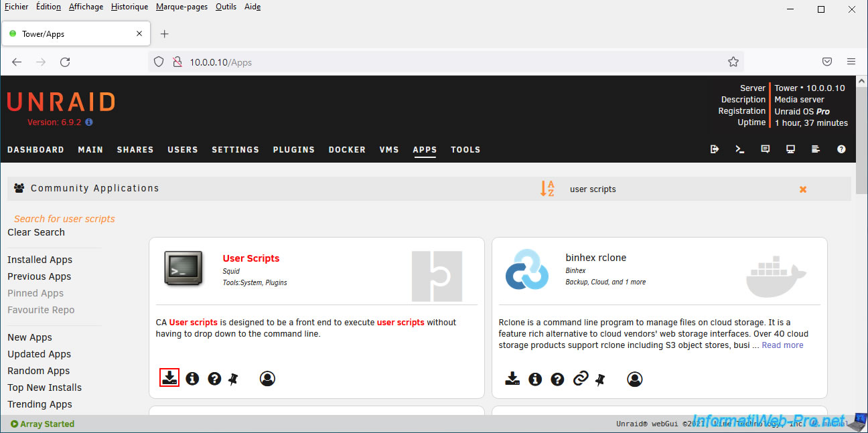Click the Read more link for rclone
Image resolution: width=868 pixels, height=433 pixels.
click(x=782, y=345)
